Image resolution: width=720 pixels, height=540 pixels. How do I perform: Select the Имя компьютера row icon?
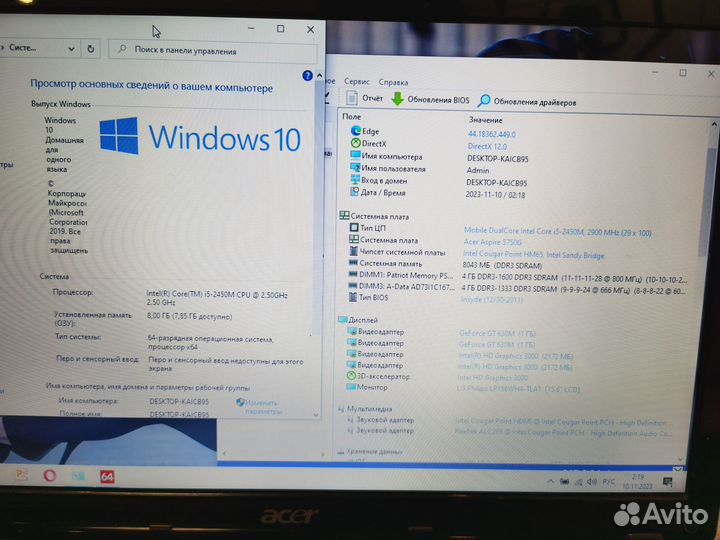click(x=355, y=155)
